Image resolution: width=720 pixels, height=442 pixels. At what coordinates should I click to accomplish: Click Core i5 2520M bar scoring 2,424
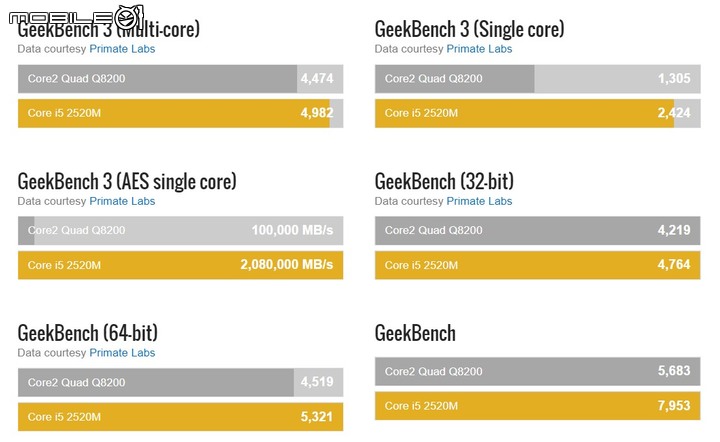[538, 113]
